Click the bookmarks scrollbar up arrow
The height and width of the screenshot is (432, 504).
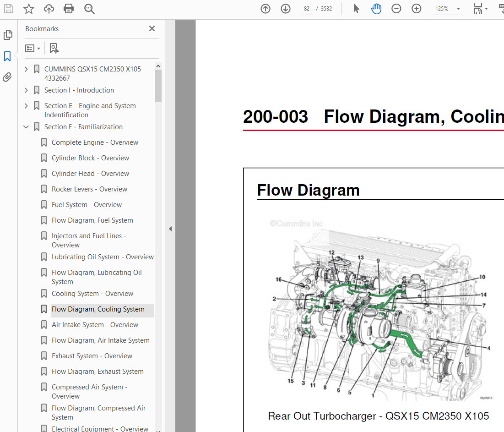tap(158, 66)
